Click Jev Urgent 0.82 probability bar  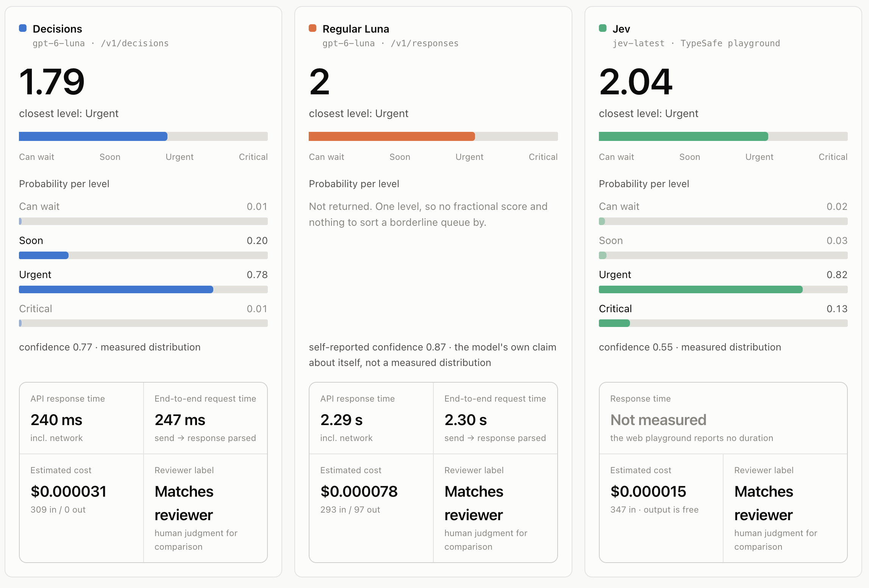pos(723,289)
